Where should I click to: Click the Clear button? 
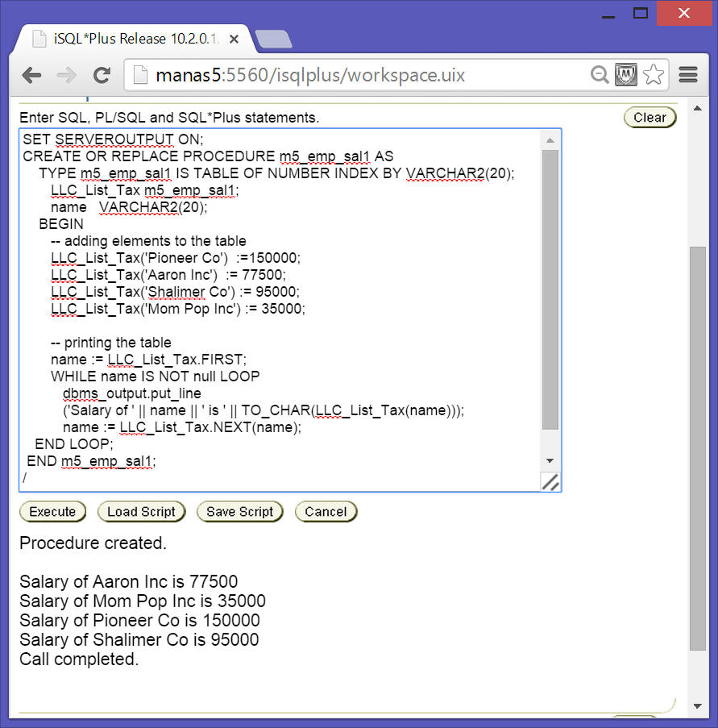pos(650,118)
